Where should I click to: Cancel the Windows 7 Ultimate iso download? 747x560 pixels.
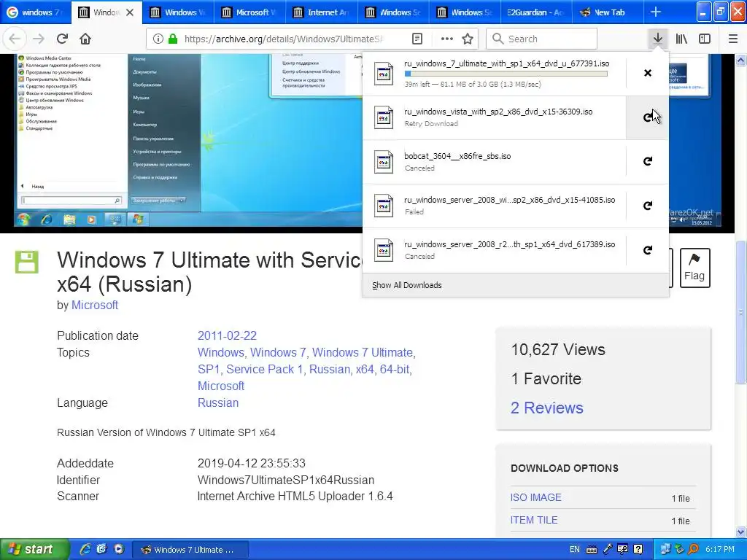648,73
